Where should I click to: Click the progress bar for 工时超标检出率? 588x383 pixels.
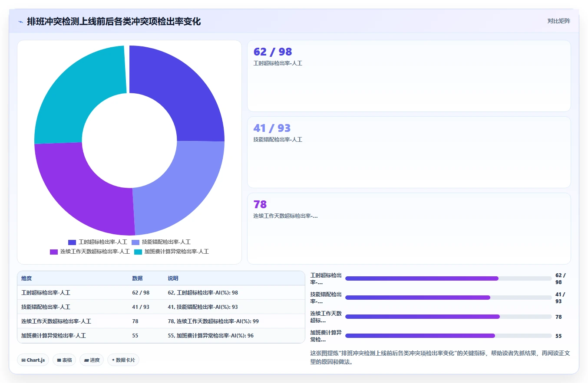[448, 278]
